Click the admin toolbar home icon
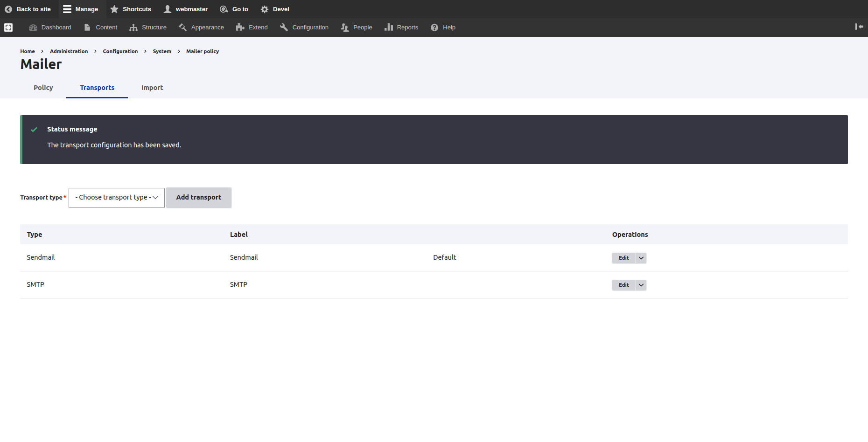 pos(8,28)
